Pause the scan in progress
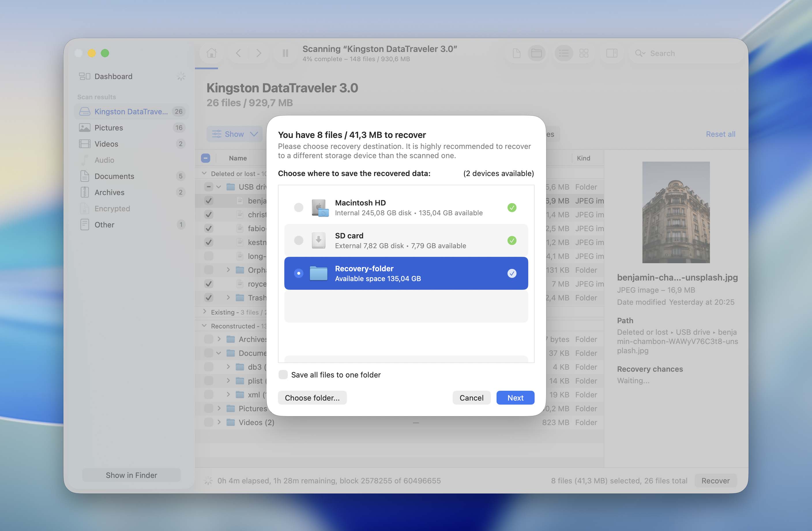Screen dimensions: 812x531 (285, 53)
